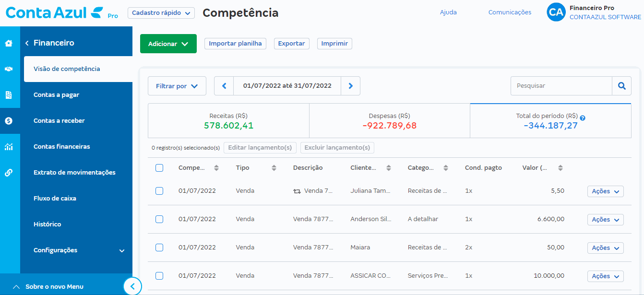
Task: Tick the select-all checkbox in the table header
Action: tap(159, 168)
